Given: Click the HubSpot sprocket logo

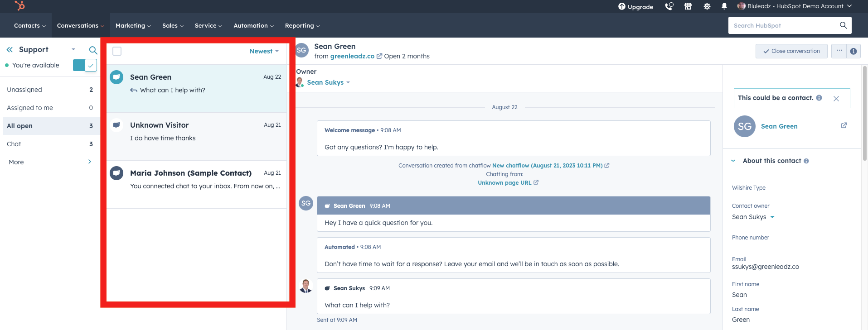Looking at the screenshot, I should pyautogui.click(x=19, y=5).
